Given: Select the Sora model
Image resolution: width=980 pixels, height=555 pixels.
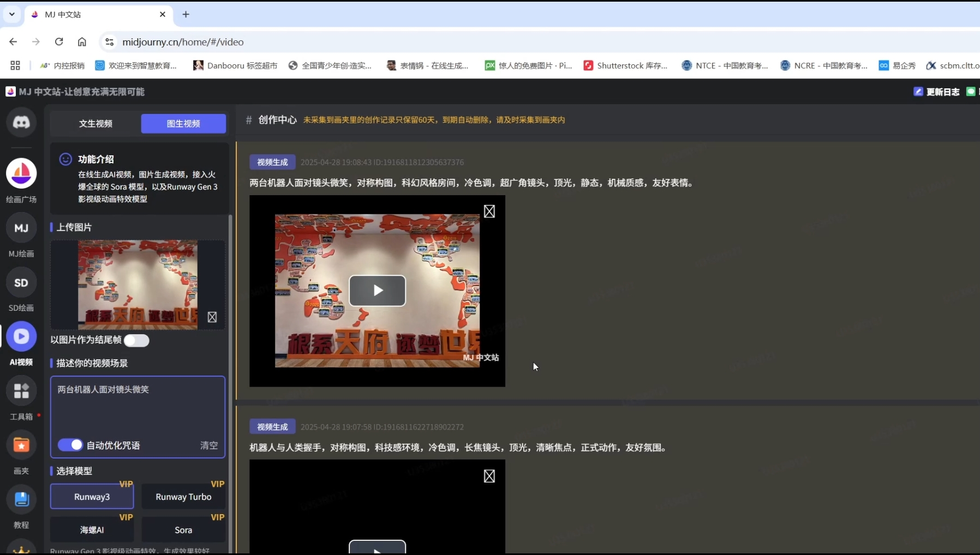Looking at the screenshot, I should [183, 530].
